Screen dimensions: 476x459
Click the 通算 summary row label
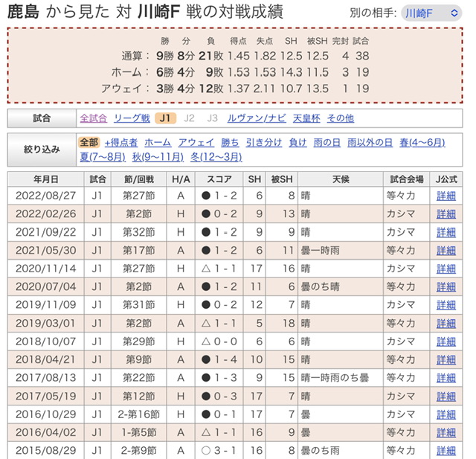pos(135,56)
